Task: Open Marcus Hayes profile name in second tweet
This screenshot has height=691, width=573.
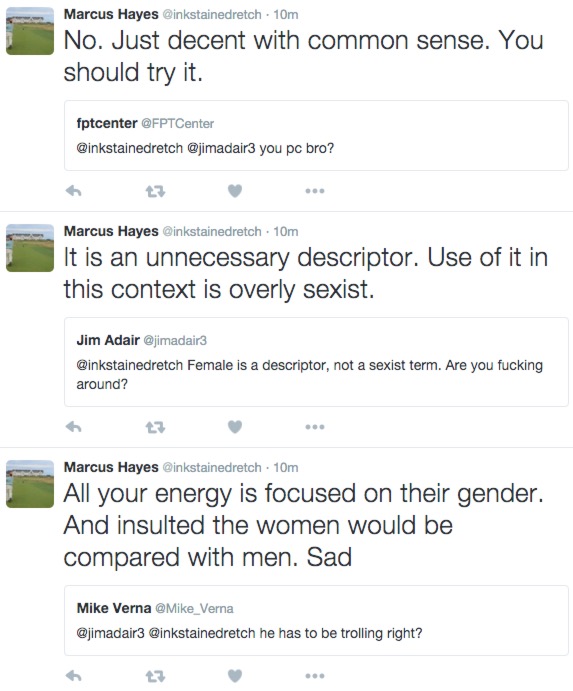Action: click(111, 231)
